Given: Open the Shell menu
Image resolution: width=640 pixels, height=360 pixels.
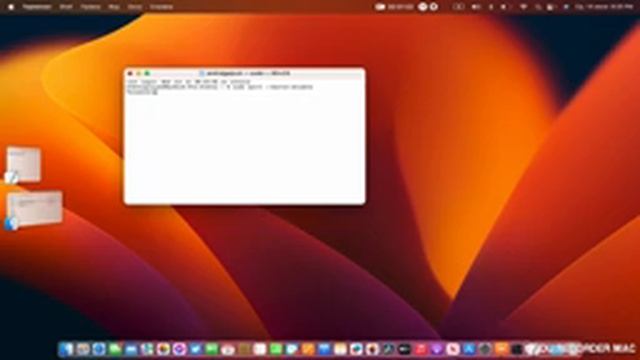Looking at the screenshot, I should (x=66, y=7).
